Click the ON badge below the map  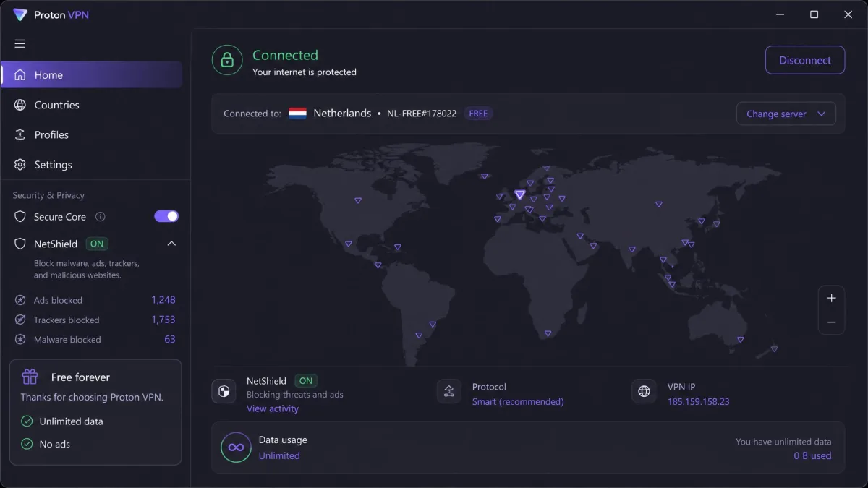[306, 380]
